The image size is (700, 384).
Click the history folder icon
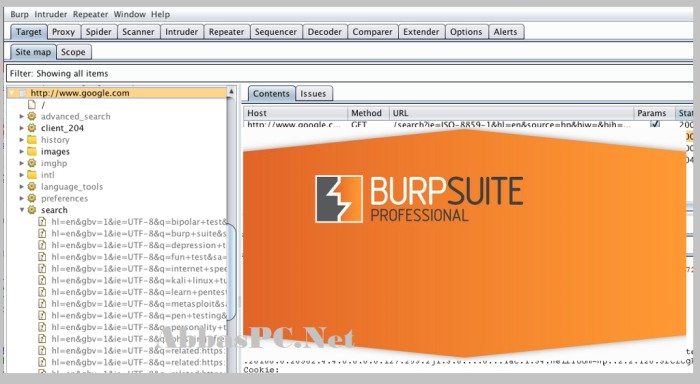tap(32, 139)
